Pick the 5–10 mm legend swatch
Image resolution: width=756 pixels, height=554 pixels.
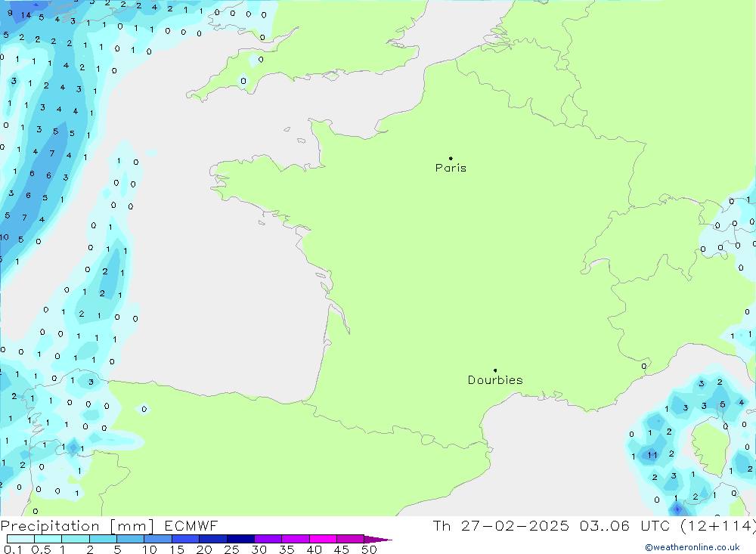(x=130, y=539)
